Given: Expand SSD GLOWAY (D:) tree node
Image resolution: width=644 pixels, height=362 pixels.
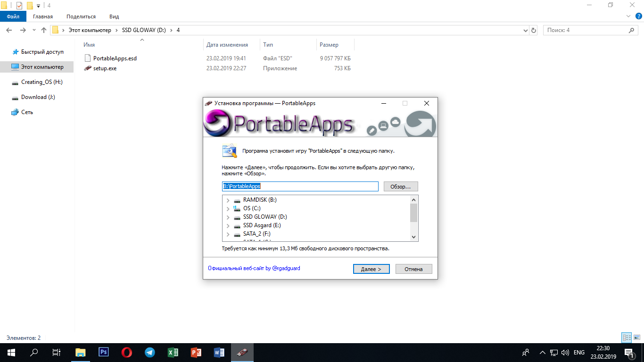Looking at the screenshot, I should [228, 217].
